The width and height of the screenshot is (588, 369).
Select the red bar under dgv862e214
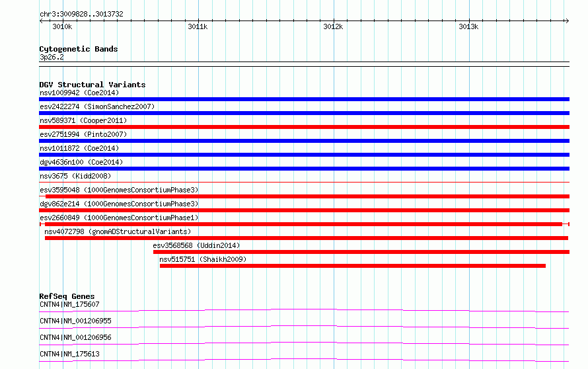click(304, 210)
